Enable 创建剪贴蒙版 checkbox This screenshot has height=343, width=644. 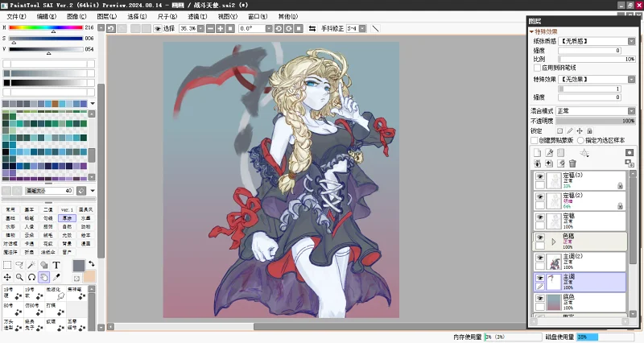click(534, 139)
